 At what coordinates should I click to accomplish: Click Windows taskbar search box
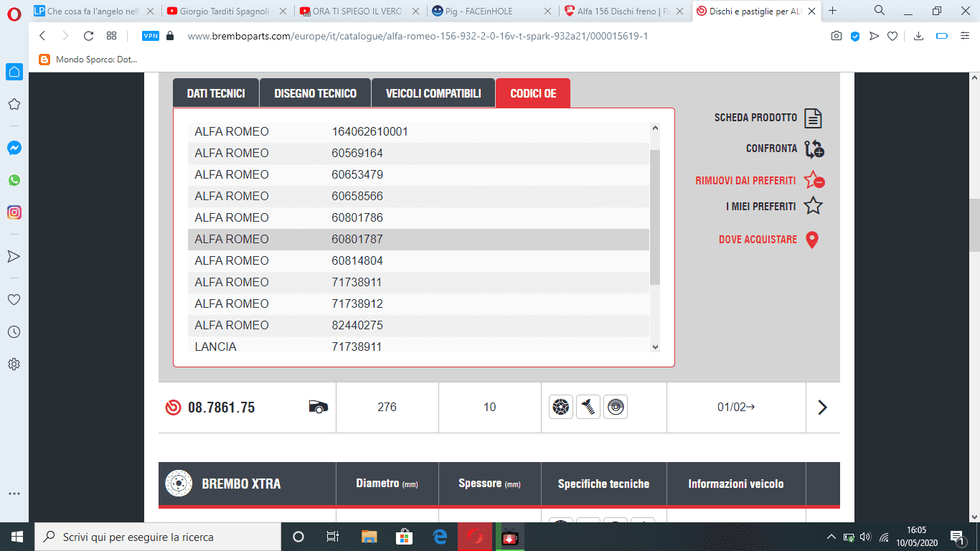[157, 537]
